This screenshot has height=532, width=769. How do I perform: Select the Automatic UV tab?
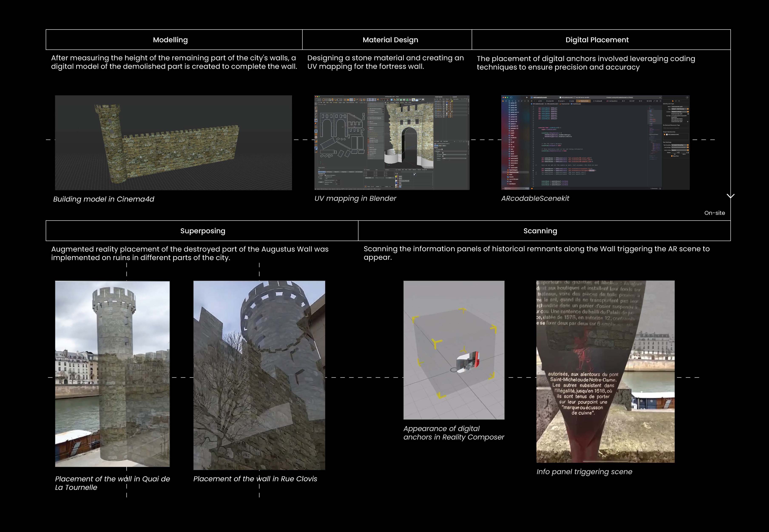click(x=322, y=172)
